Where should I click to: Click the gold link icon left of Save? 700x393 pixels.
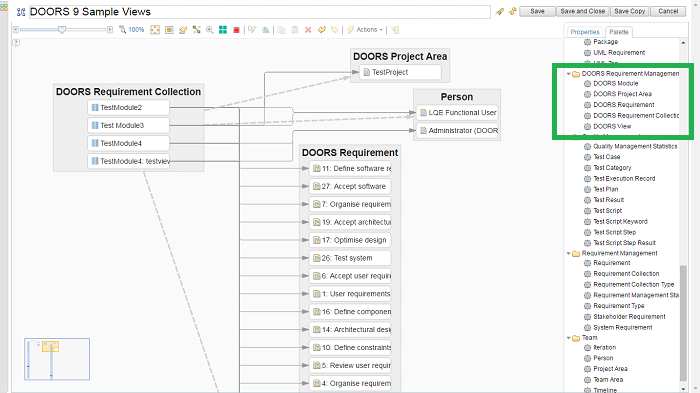click(512, 11)
